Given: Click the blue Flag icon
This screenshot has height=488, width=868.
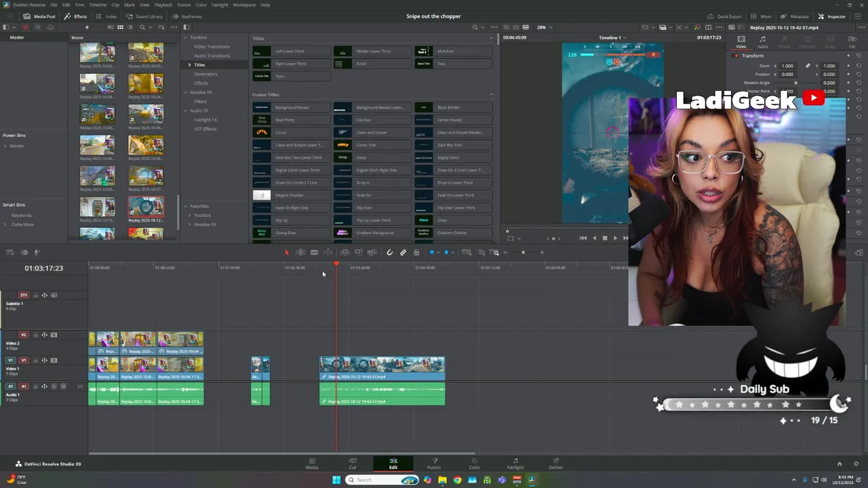Looking at the screenshot, I should tap(432, 252).
